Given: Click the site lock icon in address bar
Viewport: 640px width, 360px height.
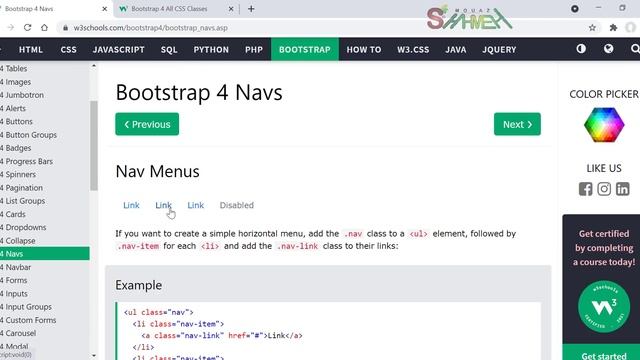Looking at the screenshot, I should pyautogui.click(x=65, y=28).
